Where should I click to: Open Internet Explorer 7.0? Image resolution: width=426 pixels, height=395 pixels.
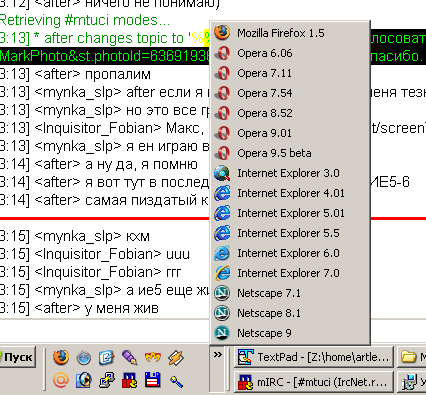click(x=290, y=273)
